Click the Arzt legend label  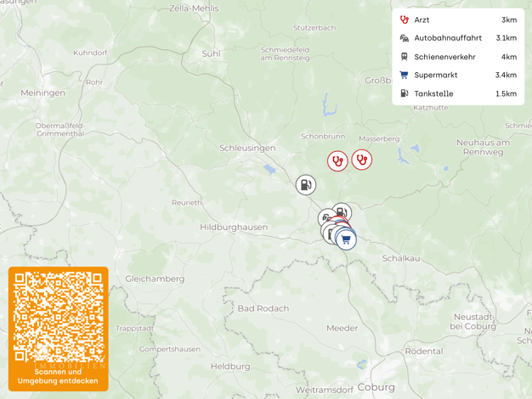[422, 20]
